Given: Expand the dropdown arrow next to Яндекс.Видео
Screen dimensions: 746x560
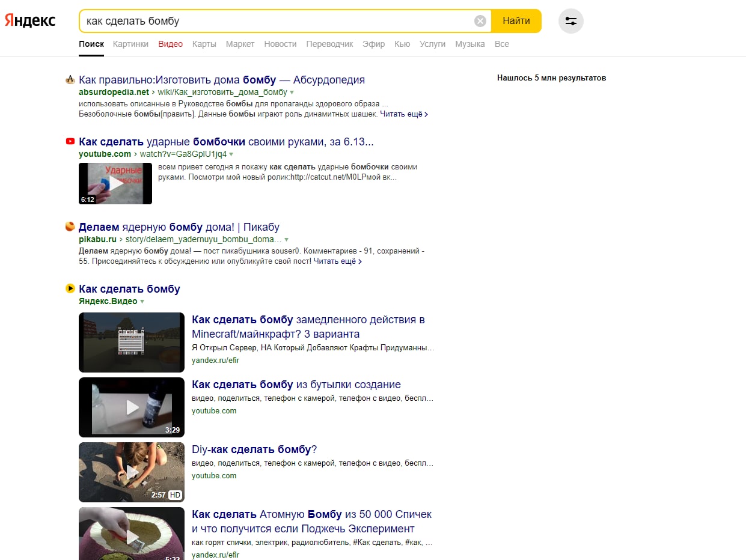Looking at the screenshot, I should coord(142,302).
